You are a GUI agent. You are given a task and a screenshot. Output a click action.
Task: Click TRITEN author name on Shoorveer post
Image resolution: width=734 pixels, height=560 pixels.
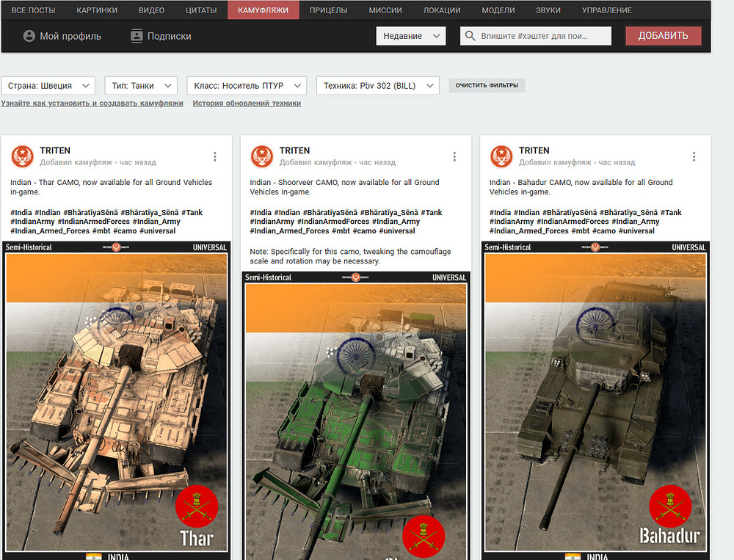point(294,150)
